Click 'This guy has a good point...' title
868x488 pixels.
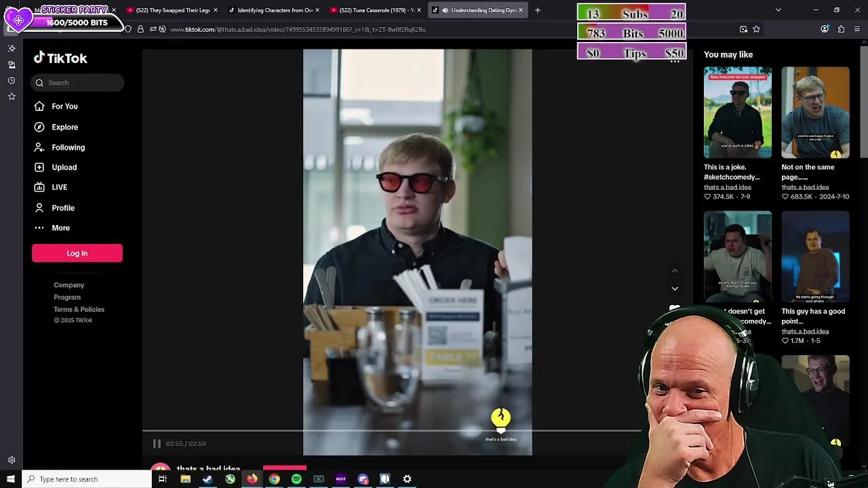point(813,317)
